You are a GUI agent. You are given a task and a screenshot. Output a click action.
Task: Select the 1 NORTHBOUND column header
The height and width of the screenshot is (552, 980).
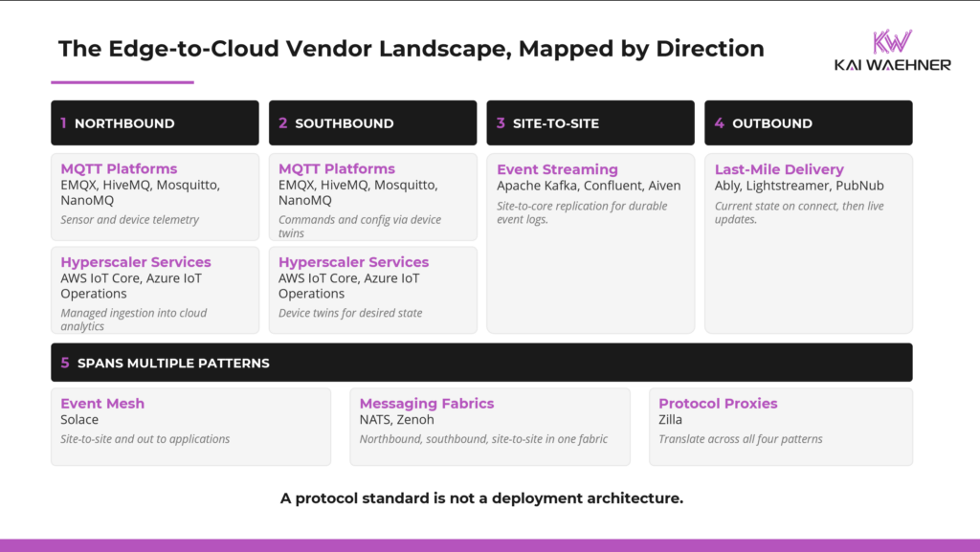[155, 123]
